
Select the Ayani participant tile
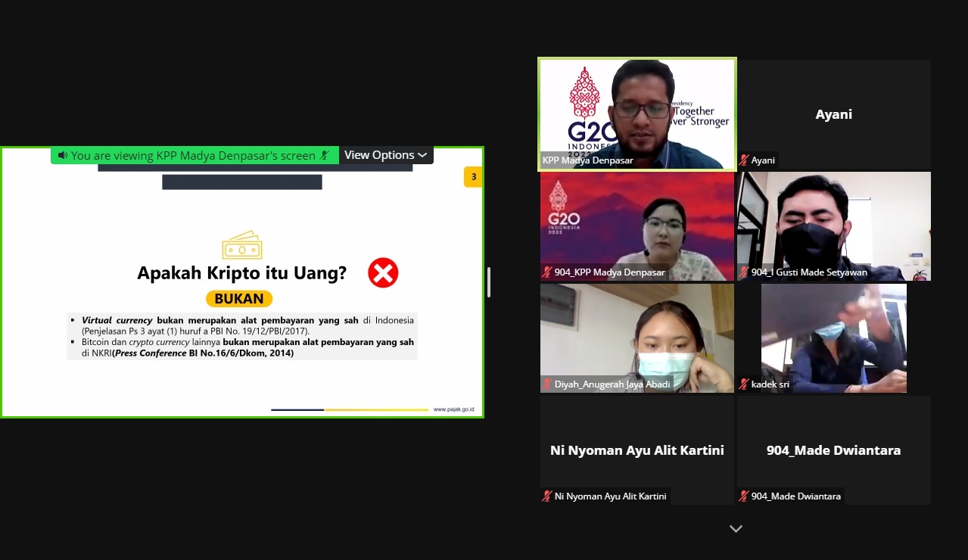pos(833,114)
